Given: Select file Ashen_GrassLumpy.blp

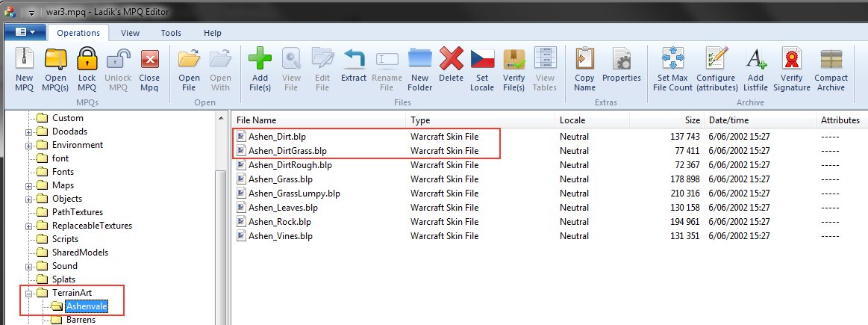Looking at the screenshot, I should click(294, 194).
